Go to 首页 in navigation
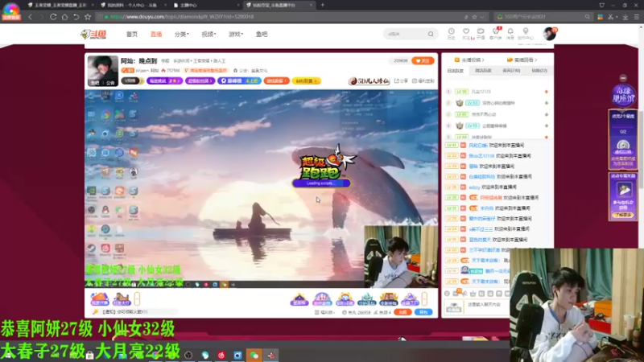 [132, 34]
